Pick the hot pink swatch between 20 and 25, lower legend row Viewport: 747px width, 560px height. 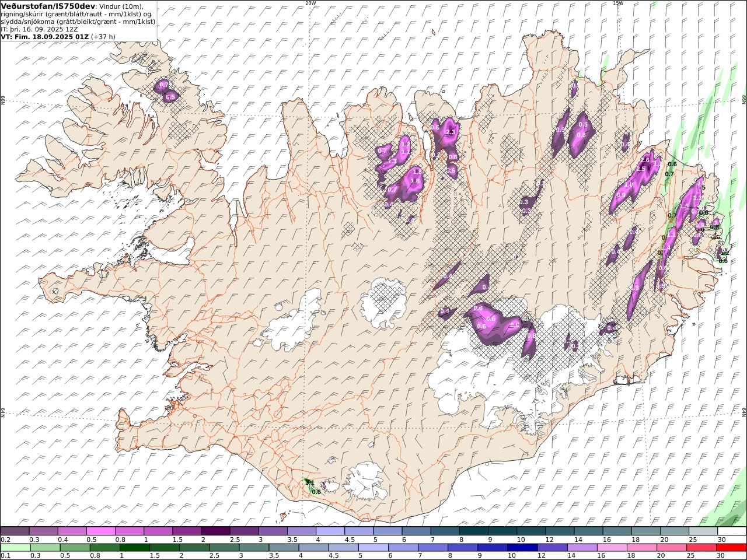(x=671, y=548)
